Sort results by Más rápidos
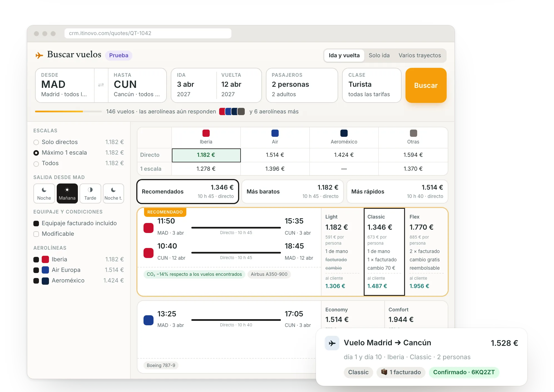Screen dimensions: 554x392 coord(397,192)
